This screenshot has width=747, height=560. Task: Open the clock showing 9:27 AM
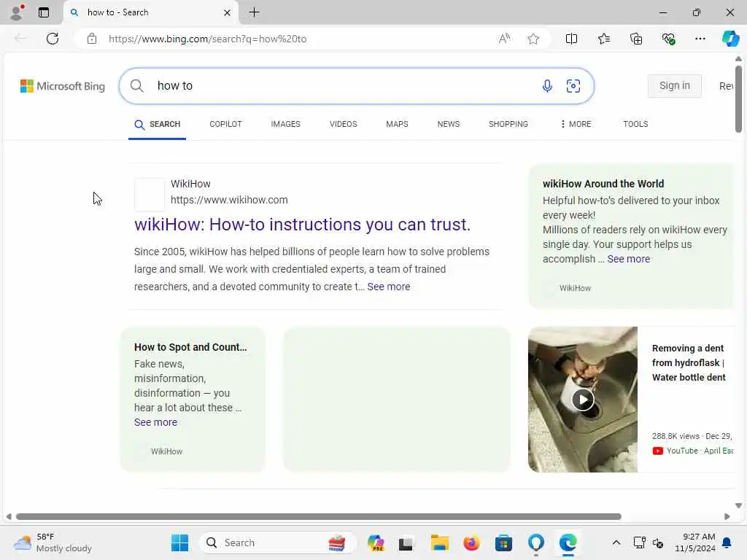695,542
